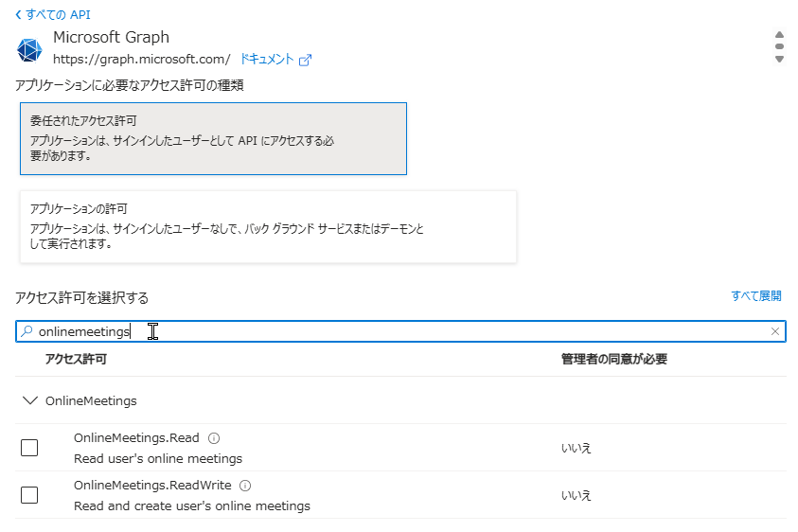The image size is (798, 532).
Task: Clear the search with the X icon
Action: click(x=775, y=331)
